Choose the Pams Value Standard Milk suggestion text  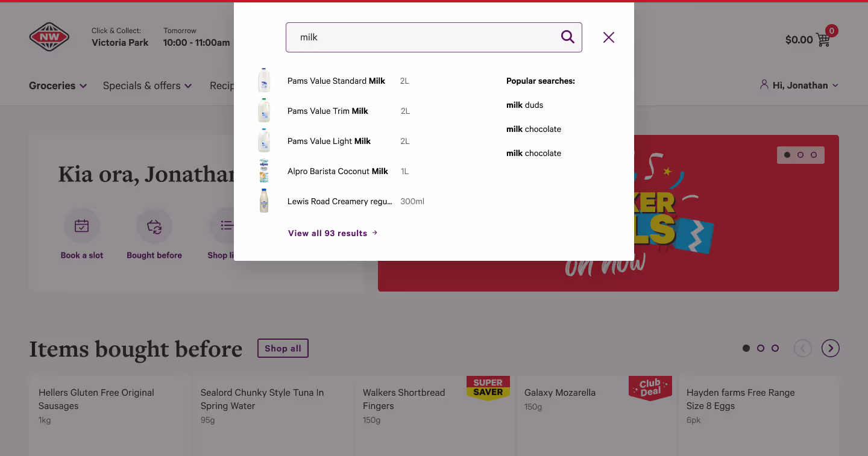336,81
